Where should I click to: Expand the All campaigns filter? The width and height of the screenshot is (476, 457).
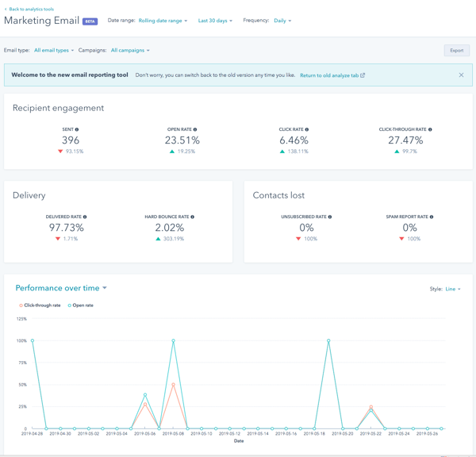pyautogui.click(x=130, y=50)
